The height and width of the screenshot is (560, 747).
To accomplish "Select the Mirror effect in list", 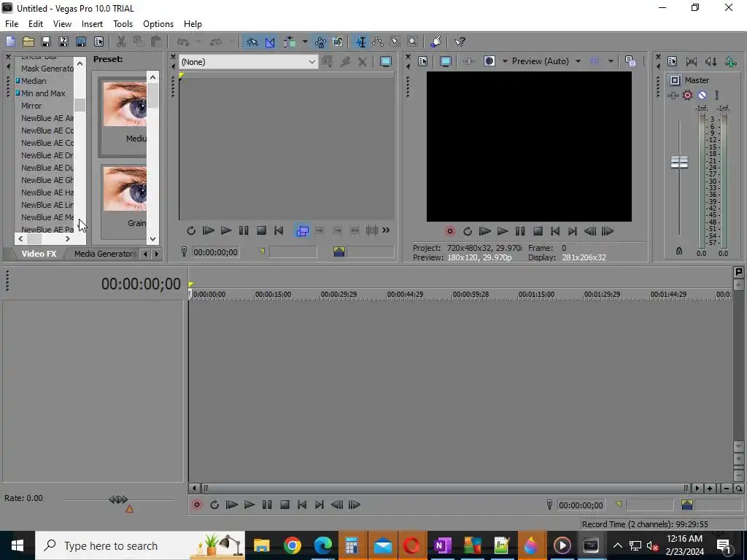I will pyautogui.click(x=31, y=106).
